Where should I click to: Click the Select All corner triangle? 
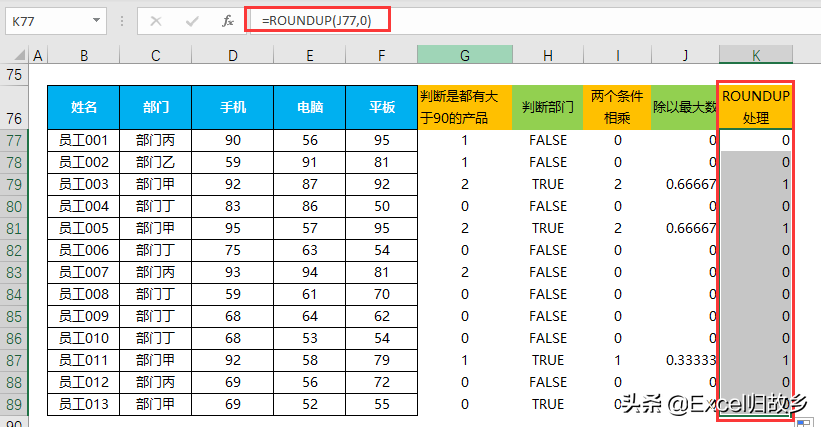coord(19,55)
